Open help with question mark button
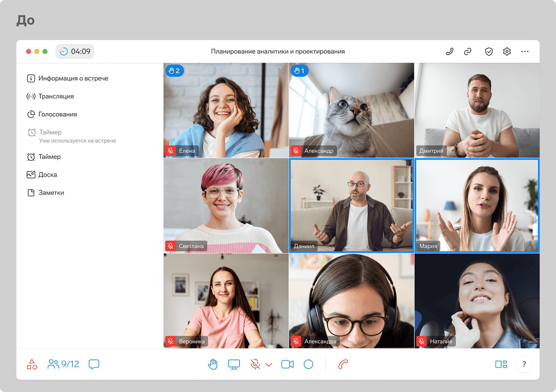 [x=524, y=364]
